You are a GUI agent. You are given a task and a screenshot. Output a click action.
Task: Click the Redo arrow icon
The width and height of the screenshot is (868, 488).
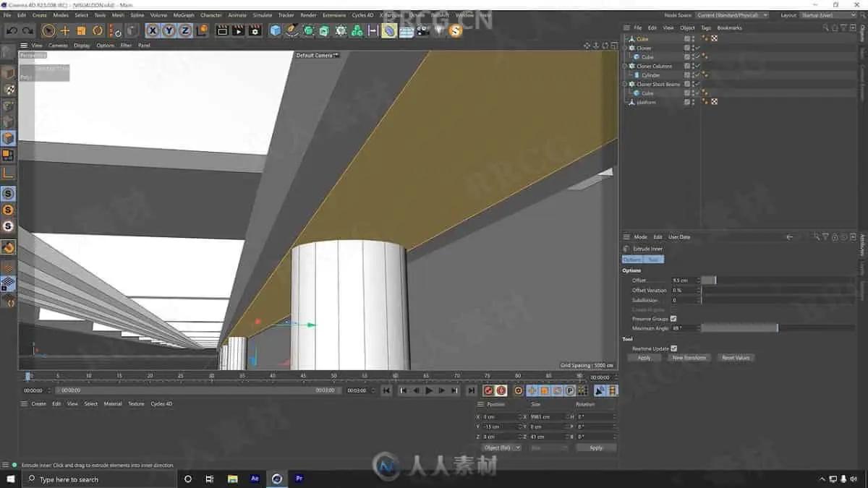click(x=27, y=30)
